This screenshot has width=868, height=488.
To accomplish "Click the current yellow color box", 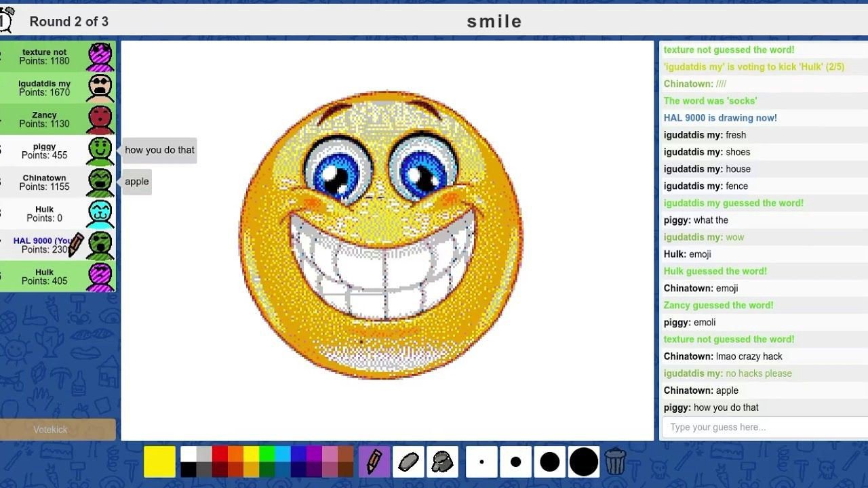I will [x=159, y=461].
